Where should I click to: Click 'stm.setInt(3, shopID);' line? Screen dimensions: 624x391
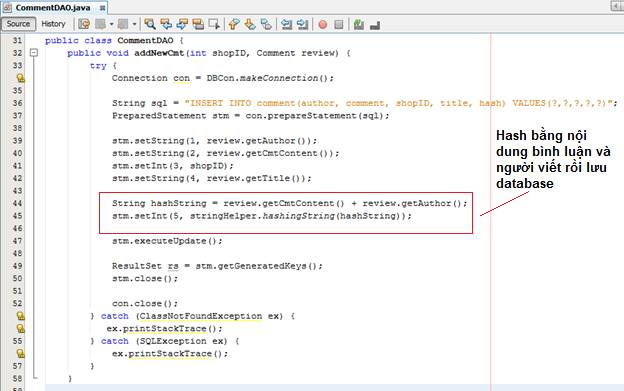point(173,166)
